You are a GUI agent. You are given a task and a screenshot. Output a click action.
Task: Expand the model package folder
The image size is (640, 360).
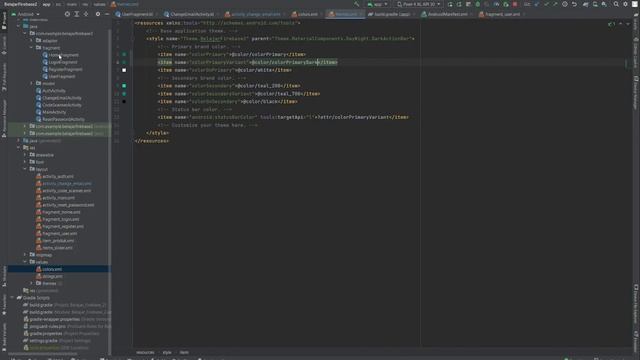click(x=31, y=83)
